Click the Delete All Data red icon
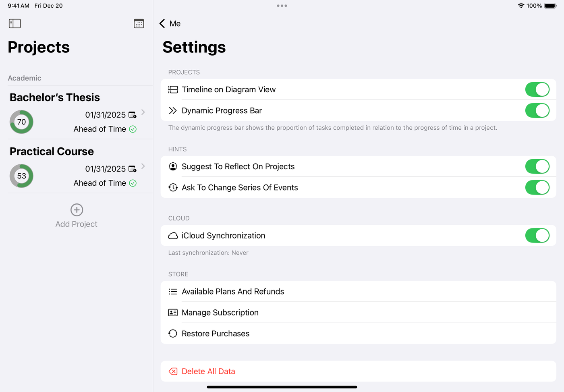The width and height of the screenshot is (564, 392). (173, 371)
